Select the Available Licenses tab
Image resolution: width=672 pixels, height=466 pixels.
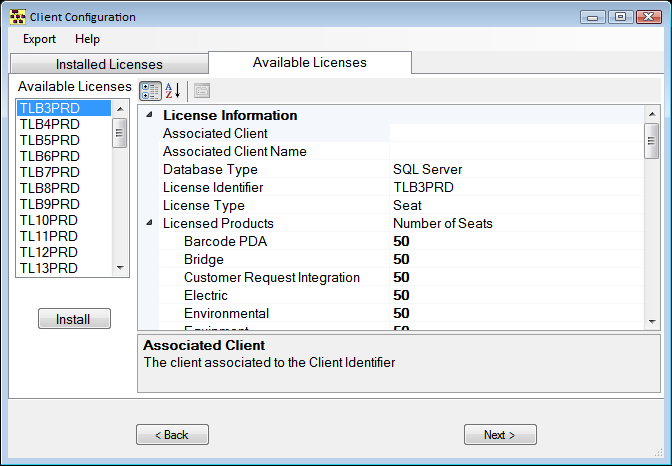[x=309, y=63]
